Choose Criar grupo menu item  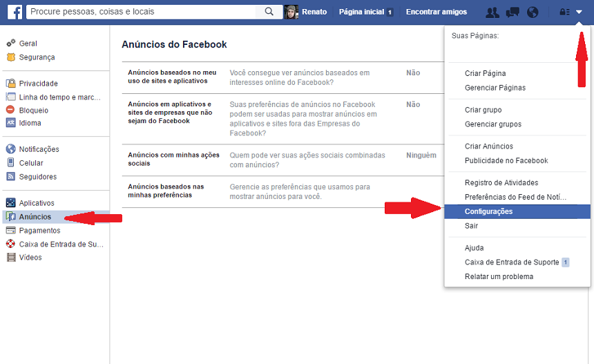point(483,110)
